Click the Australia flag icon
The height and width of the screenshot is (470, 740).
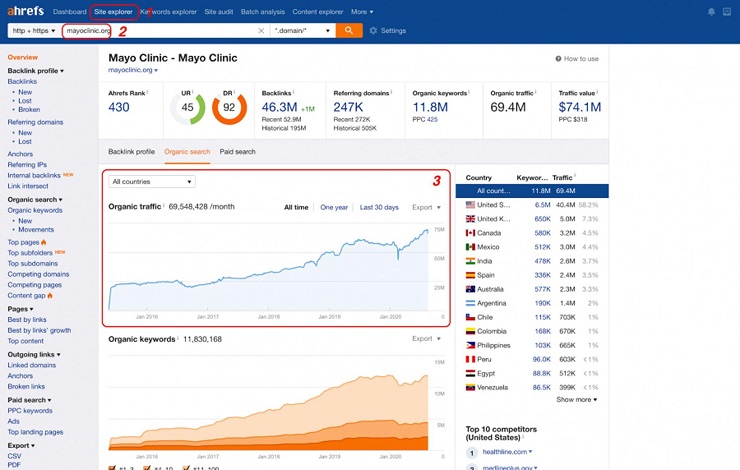(470, 289)
